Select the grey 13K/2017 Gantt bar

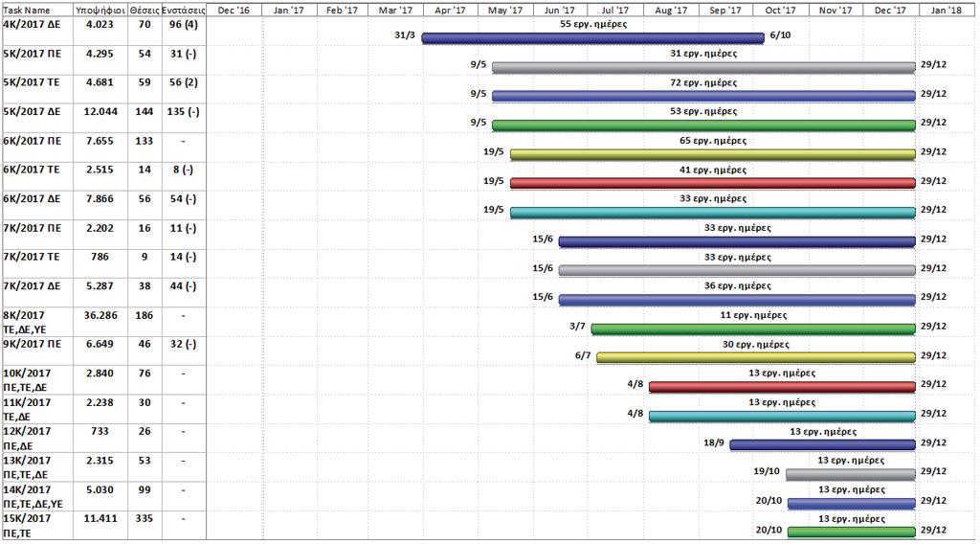point(851,475)
